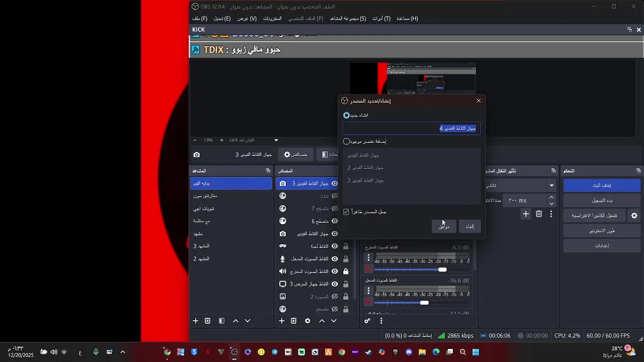Open the Scene Collection (S) menu
Viewport: 644px width, 362px height.
point(348,19)
